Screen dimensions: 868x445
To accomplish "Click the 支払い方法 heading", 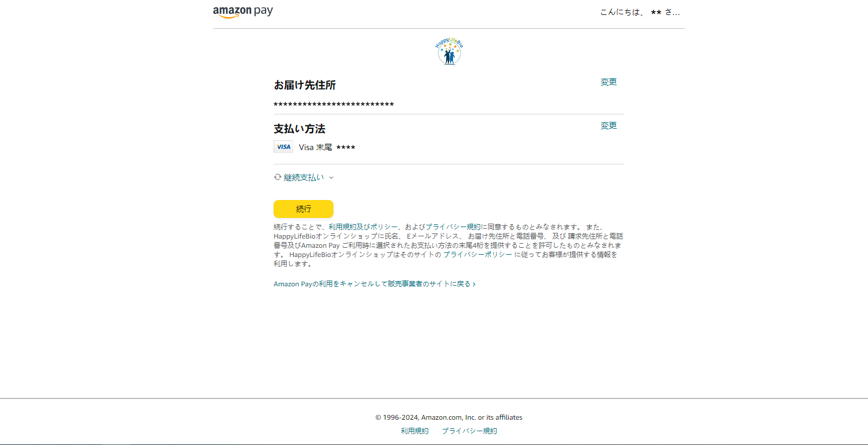I will (299, 129).
